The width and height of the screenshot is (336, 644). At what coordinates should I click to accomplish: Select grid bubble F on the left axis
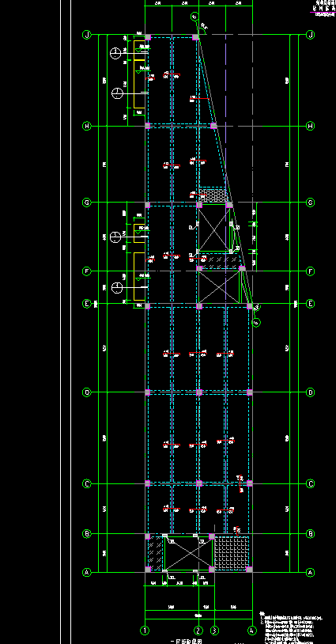[86, 271]
